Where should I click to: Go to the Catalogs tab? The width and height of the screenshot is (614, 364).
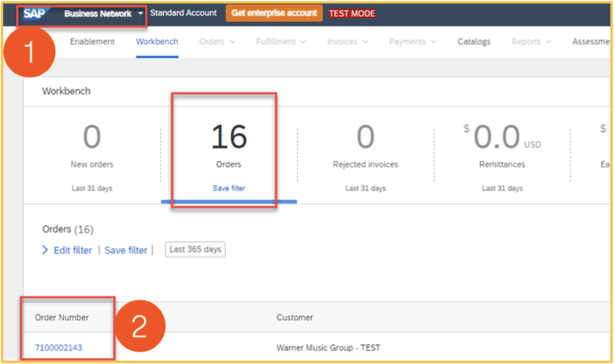[x=474, y=41]
